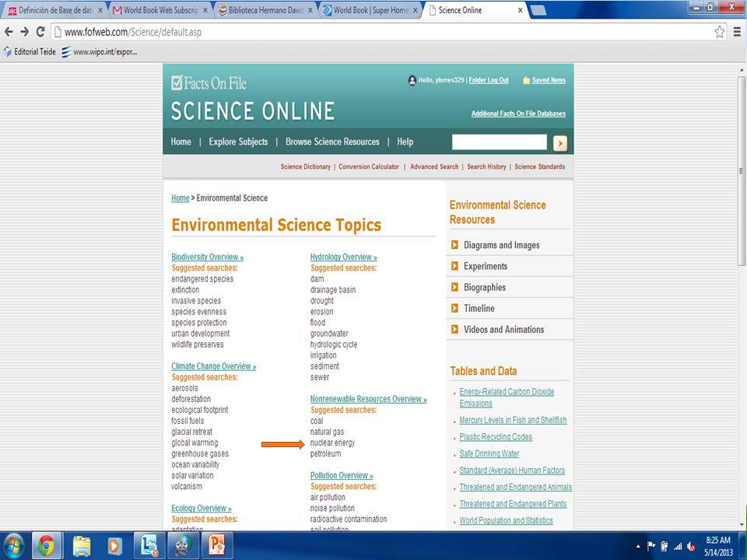Click Help in navigation bar
This screenshot has height=560, width=747.
[405, 142]
